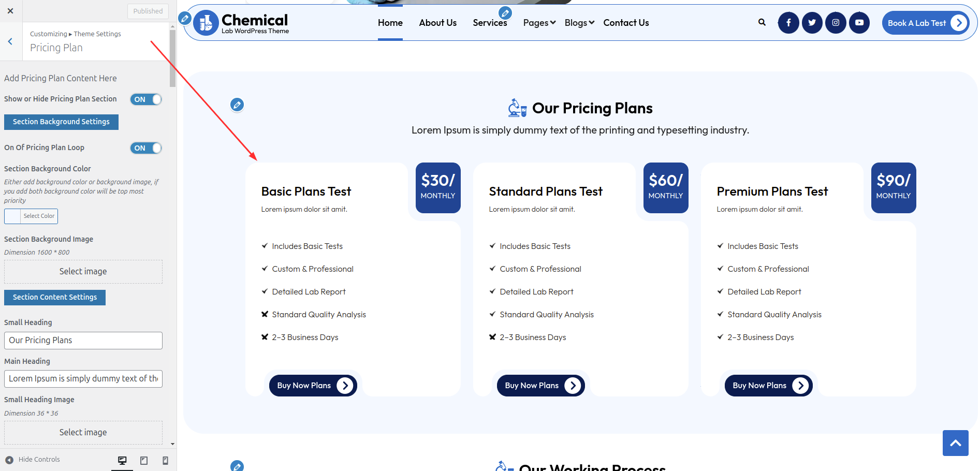Open Instagram social icon in header
The height and width of the screenshot is (471, 980).
coord(835,22)
